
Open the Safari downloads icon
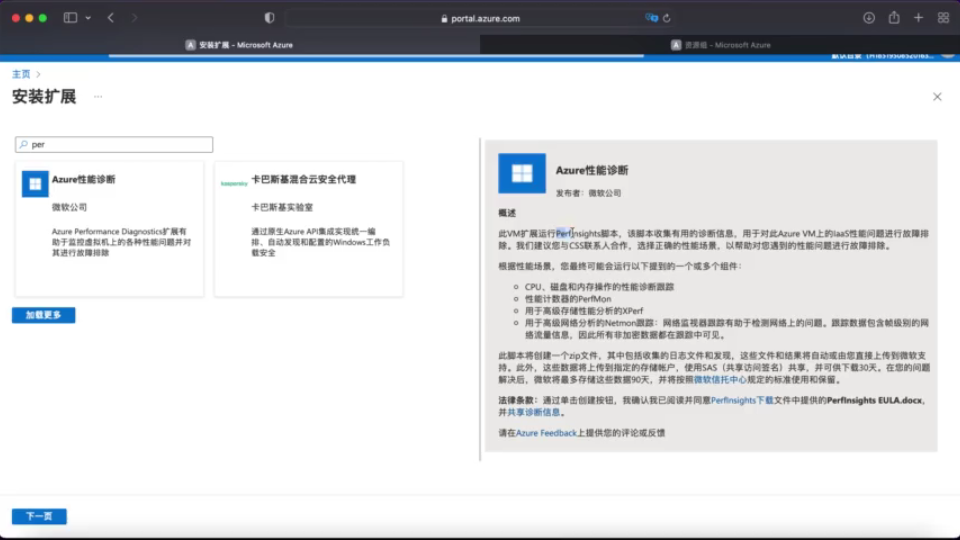869,18
